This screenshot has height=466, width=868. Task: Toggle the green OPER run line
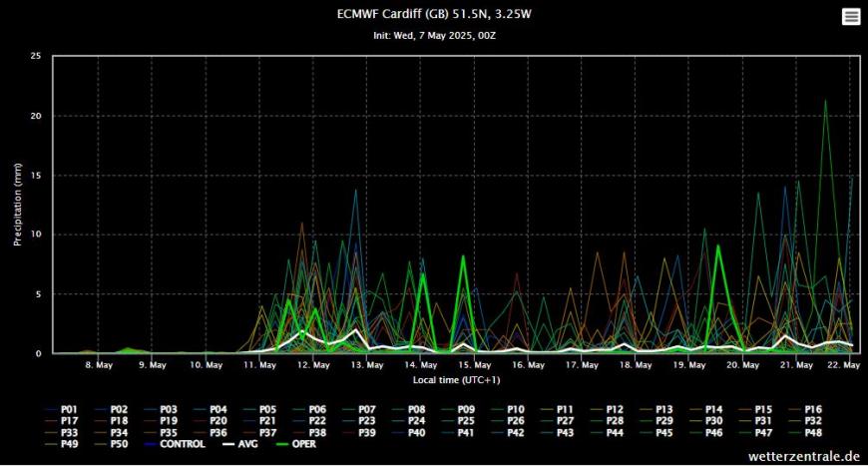pos(296,444)
